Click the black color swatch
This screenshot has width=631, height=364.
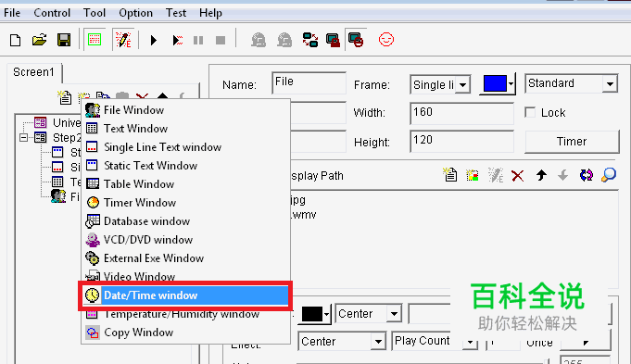[x=312, y=314]
